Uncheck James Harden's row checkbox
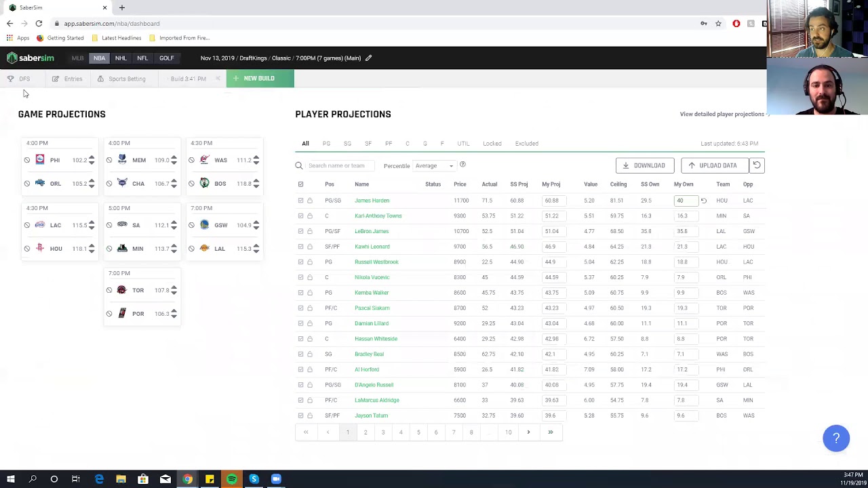Image resolution: width=868 pixels, height=488 pixels. pyautogui.click(x=301, y=201)
